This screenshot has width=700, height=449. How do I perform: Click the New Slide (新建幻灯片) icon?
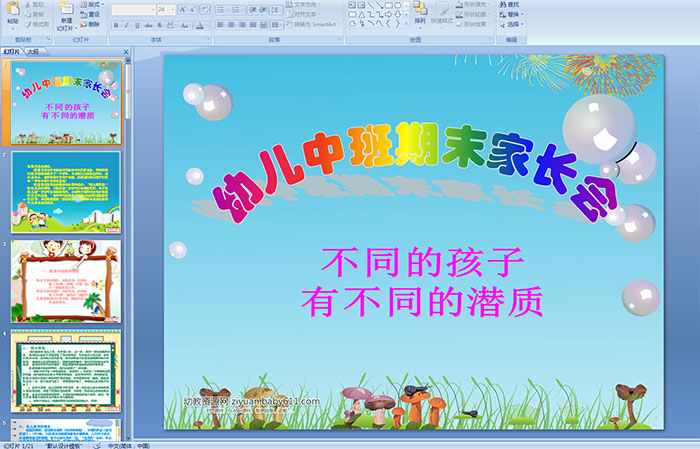tap(67, 9)
